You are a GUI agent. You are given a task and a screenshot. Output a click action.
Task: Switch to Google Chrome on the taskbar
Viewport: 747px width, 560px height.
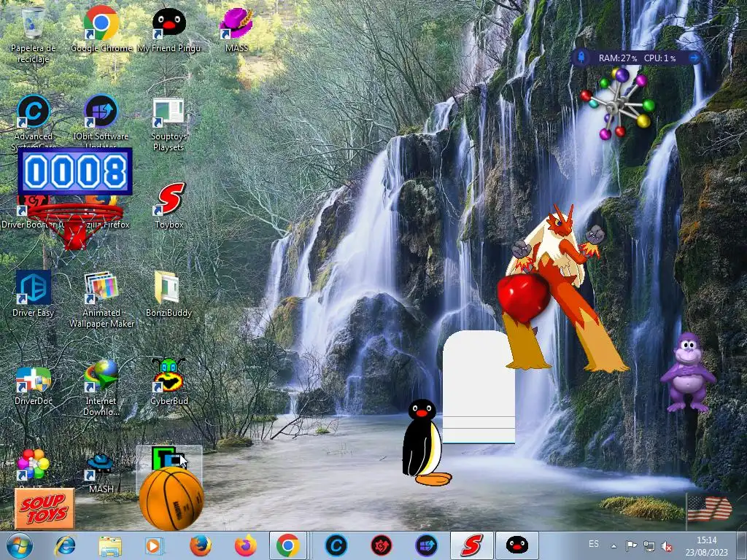coord(287,545)
